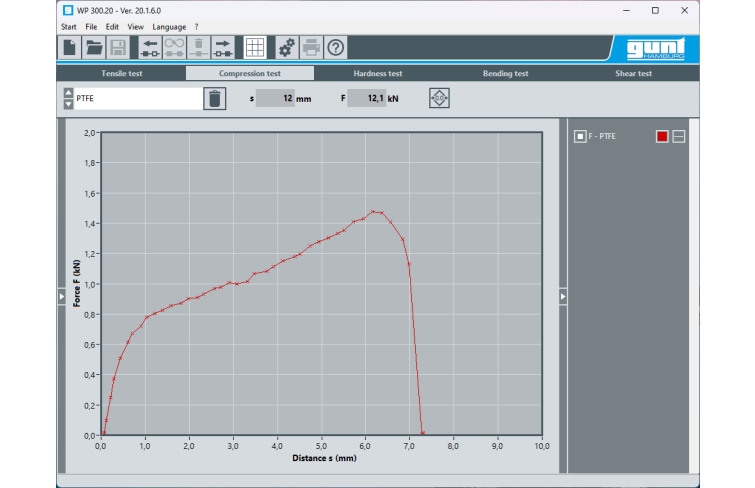
Task: Open settings with the gears icon
Action: (x=287, y=47)
